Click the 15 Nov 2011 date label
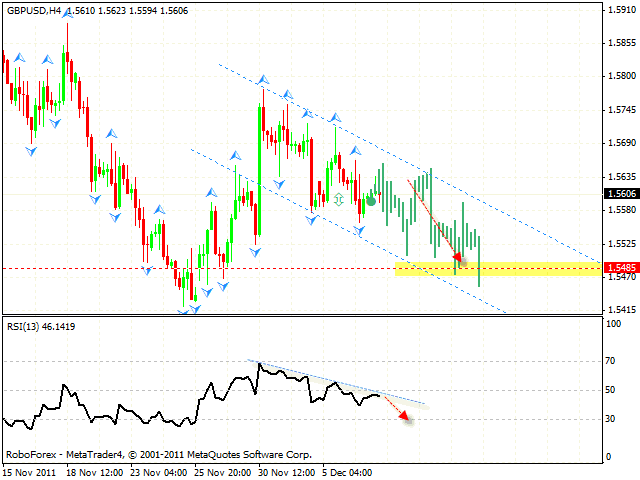Viewport: 640px width, 480px height. [32, 469]
